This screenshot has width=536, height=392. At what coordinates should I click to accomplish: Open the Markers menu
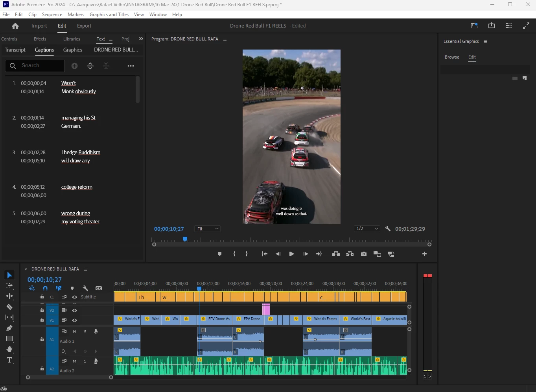click(76, 14)
